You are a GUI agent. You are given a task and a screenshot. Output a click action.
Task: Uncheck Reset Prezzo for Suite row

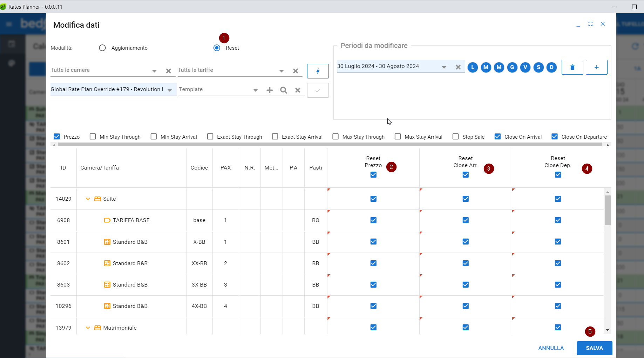373,199
